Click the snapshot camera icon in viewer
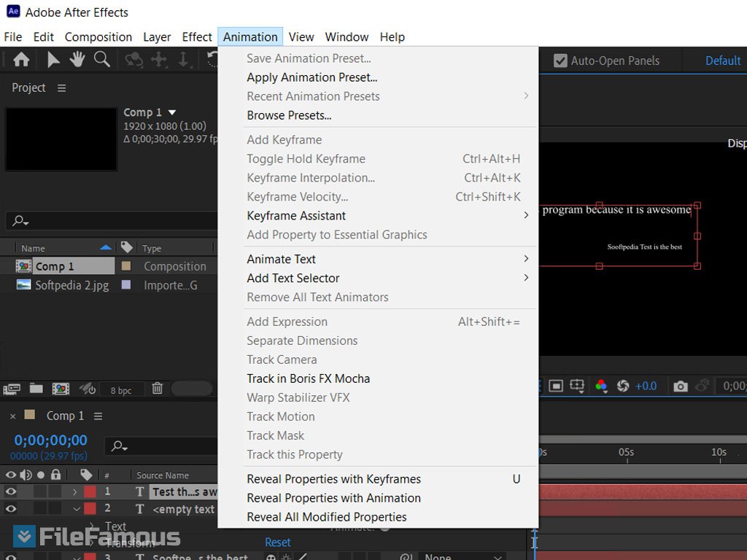 pyautogui.click(x=681, y=386)
